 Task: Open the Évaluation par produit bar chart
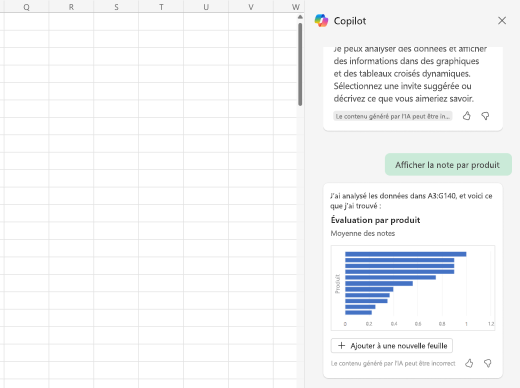pyautogui.click(x=413, y=288)
